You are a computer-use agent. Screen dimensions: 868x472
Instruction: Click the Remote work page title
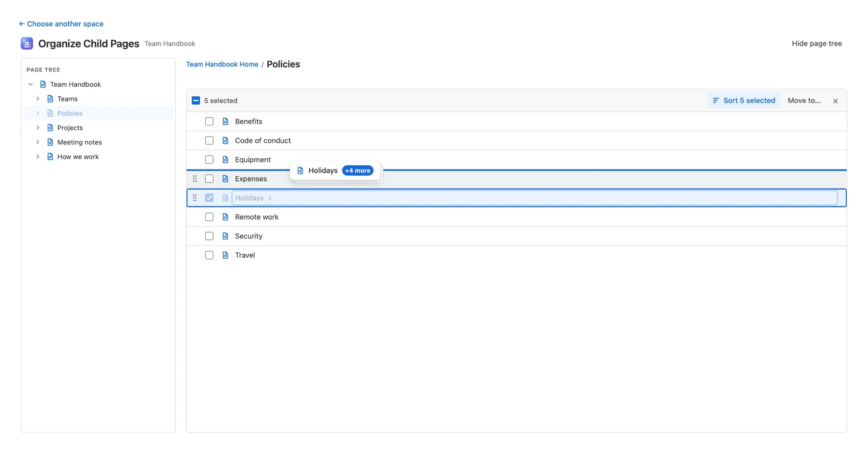click(257, 217)
